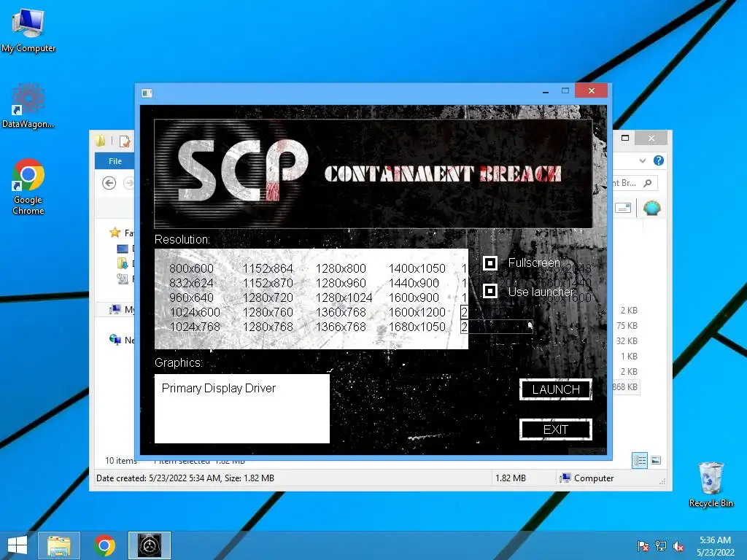Maximize the SCP launcher window
This screenshot has width=747, height=560.
[565, 91]
